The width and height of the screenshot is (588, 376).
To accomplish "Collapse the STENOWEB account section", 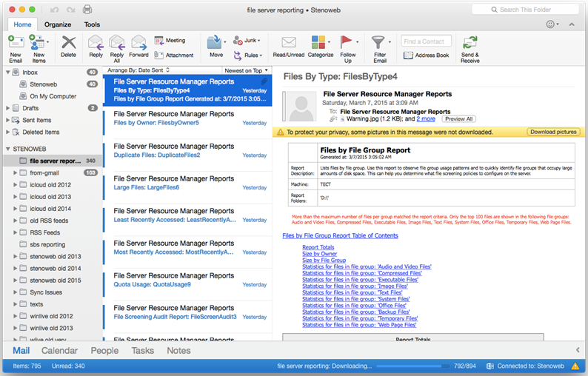I will (8, 149).
